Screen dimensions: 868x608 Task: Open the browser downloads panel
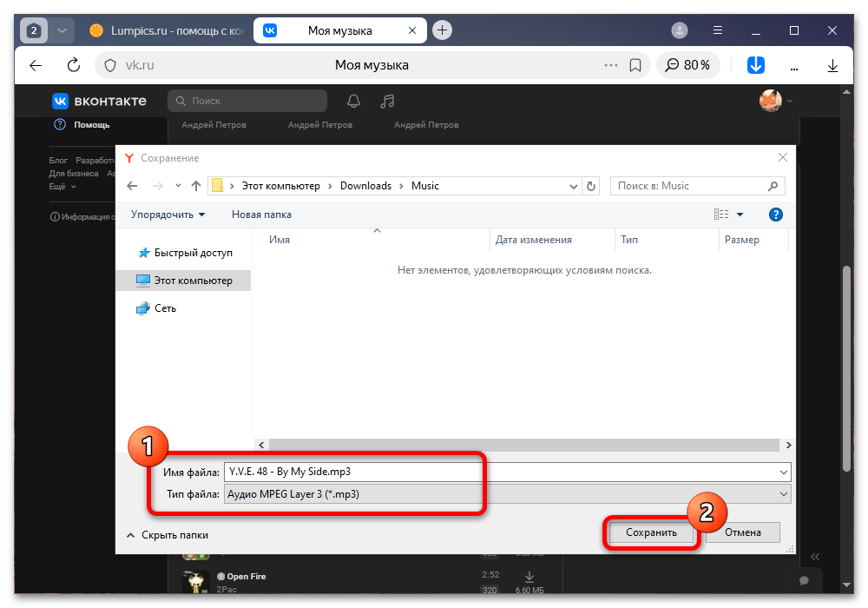[x=832, y=66]
